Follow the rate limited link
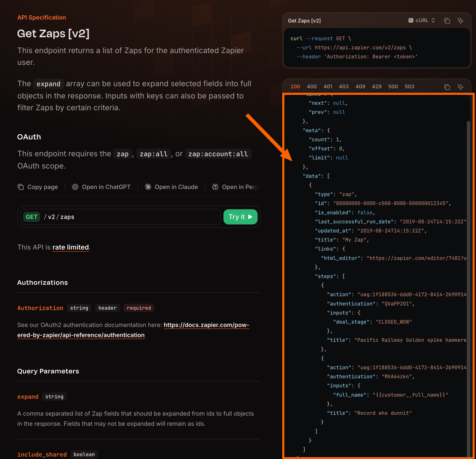Screen dimensions: 476x459 tap(70, 247)
